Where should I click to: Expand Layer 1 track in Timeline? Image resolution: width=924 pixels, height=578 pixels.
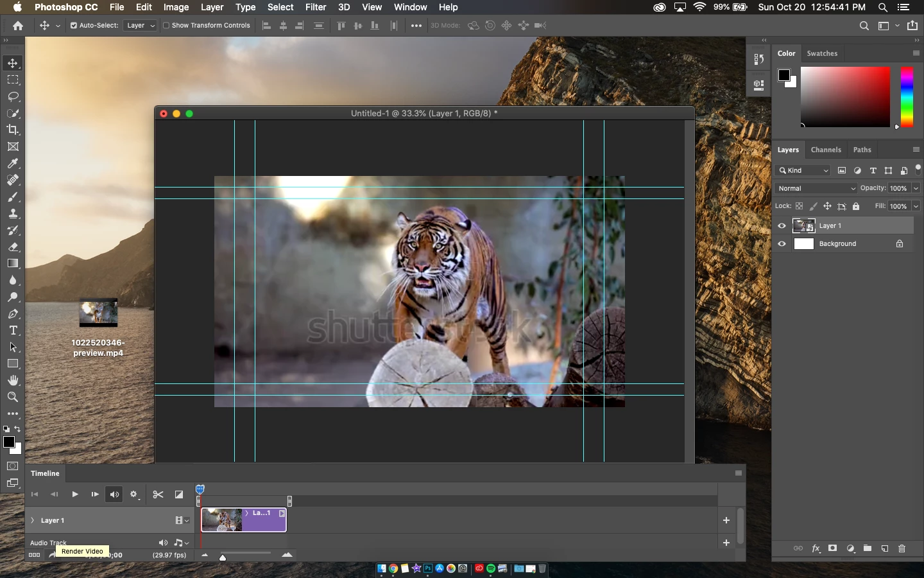(32, 520)
